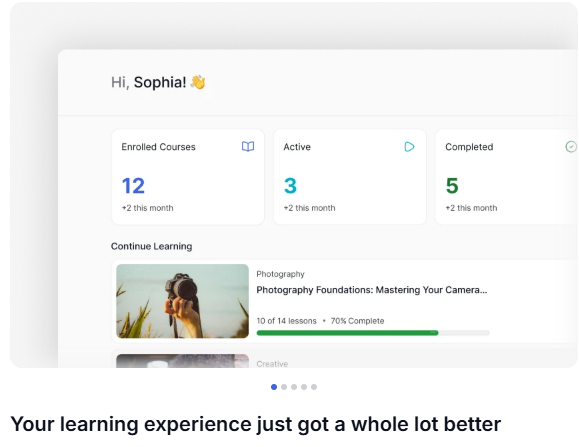
Task: Select the third carousel dot
Action: pos(294,387)
